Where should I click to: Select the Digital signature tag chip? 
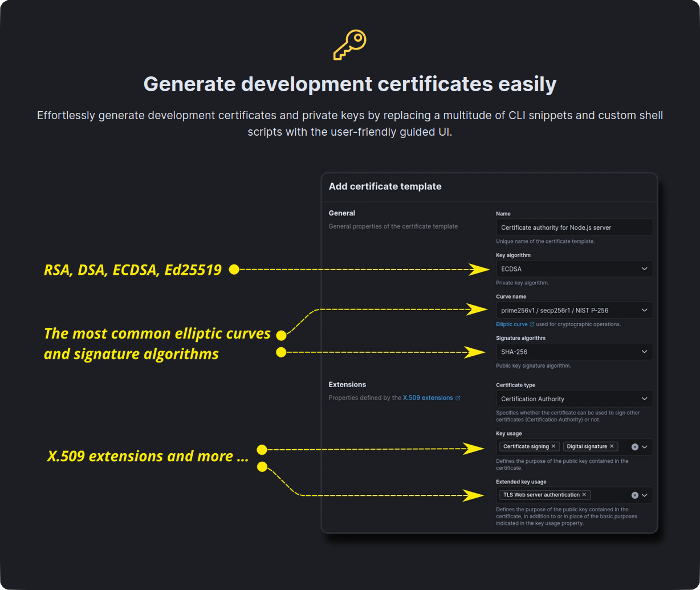[x=587, y=446]
